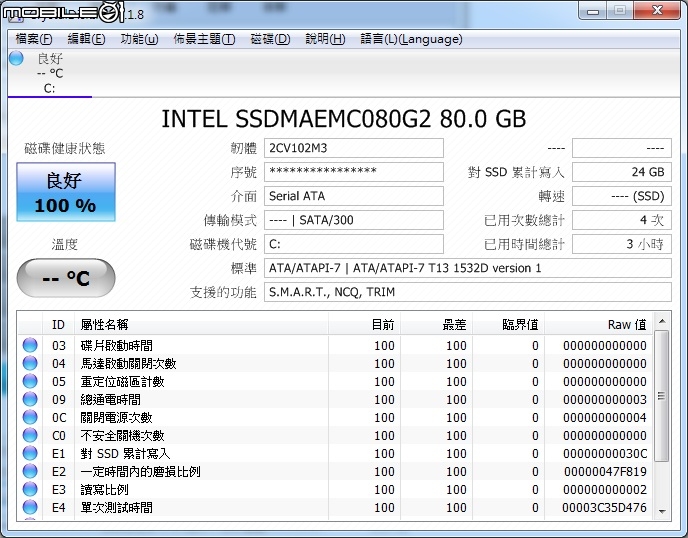The width and height of the screenshot is (688, 538).
Task: Select the 碟片啟動時間 attribute row
Action: point(335,345)
